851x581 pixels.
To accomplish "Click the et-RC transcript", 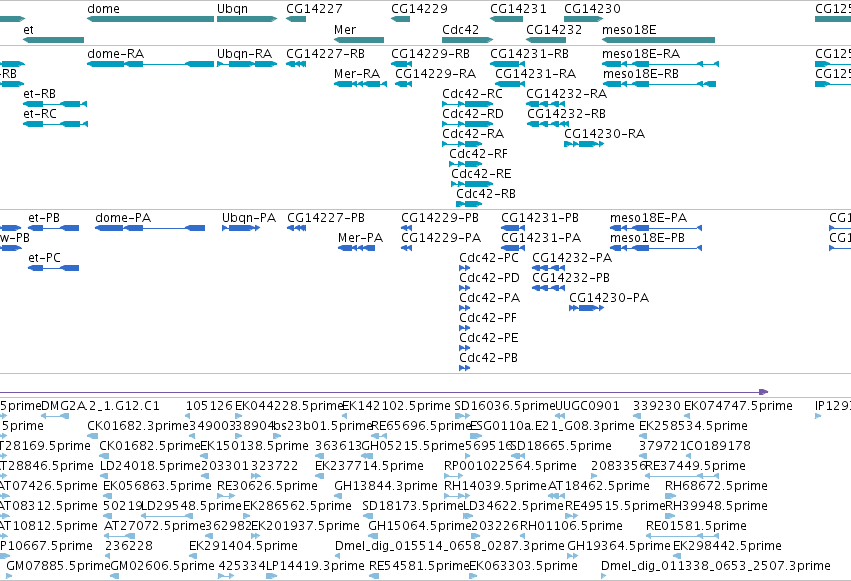I will click(x=55, y=124).
